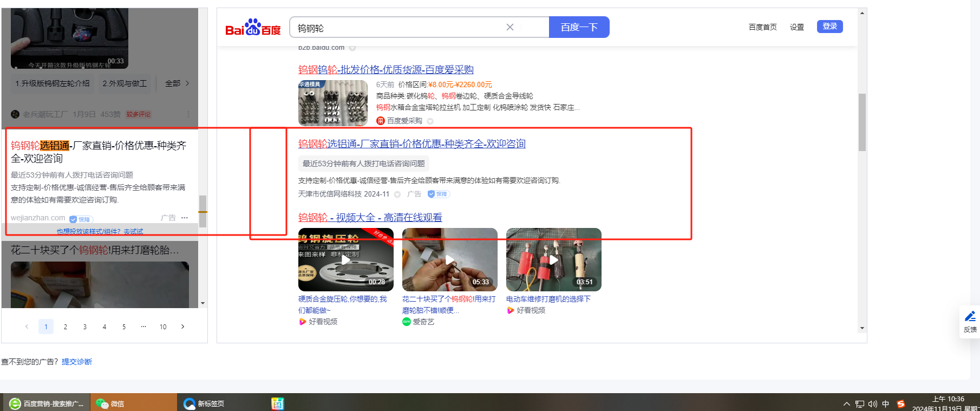Click the author avatar beside 老兵潮玩工厂
The image size is (980, 411).
[15, 114]
